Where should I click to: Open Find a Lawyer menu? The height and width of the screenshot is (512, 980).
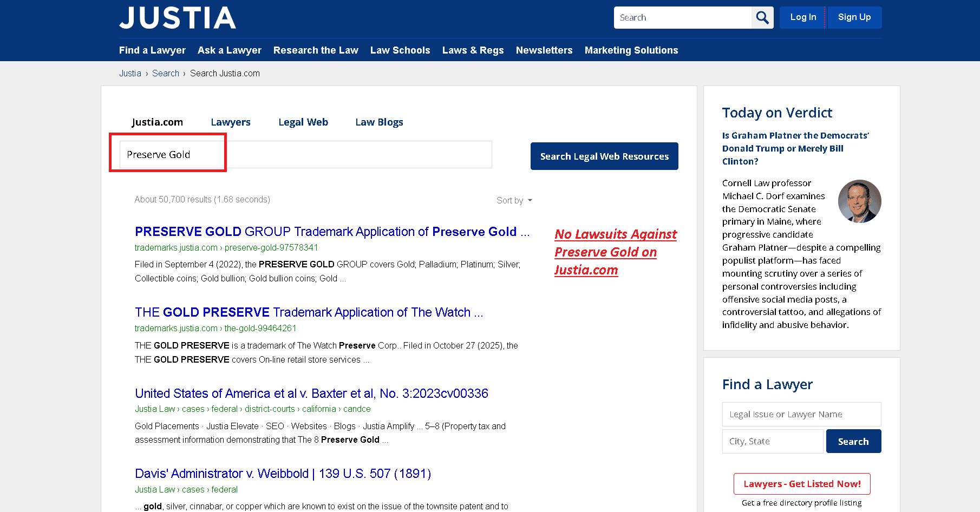tap(152, 50)
